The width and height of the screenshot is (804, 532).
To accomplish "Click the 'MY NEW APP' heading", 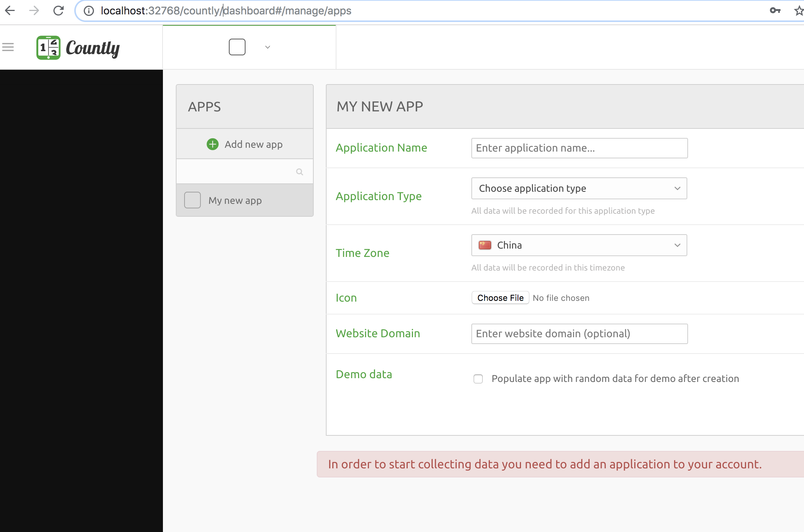I will pos(380,106).
